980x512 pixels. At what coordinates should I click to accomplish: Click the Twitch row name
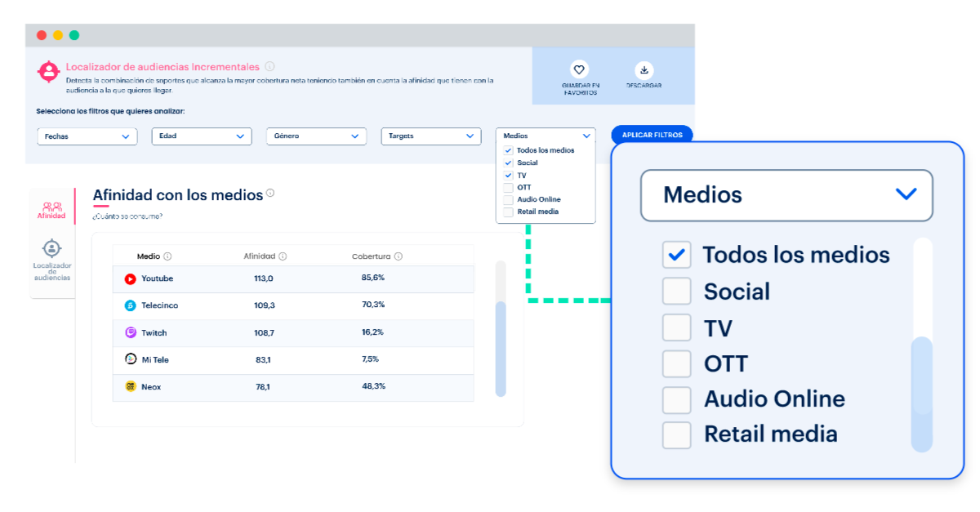pos(154,332)
